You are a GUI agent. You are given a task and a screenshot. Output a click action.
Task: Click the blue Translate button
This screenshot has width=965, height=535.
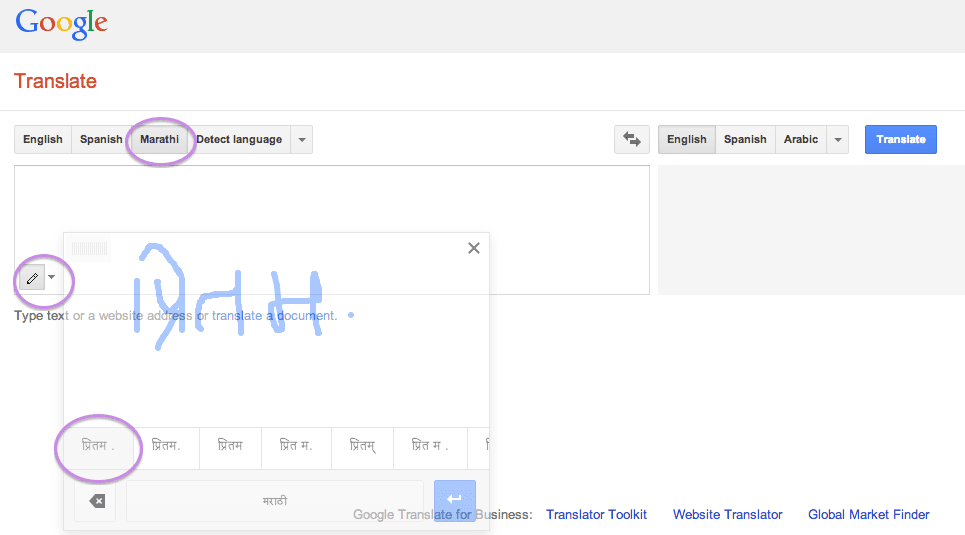point(900,139)
